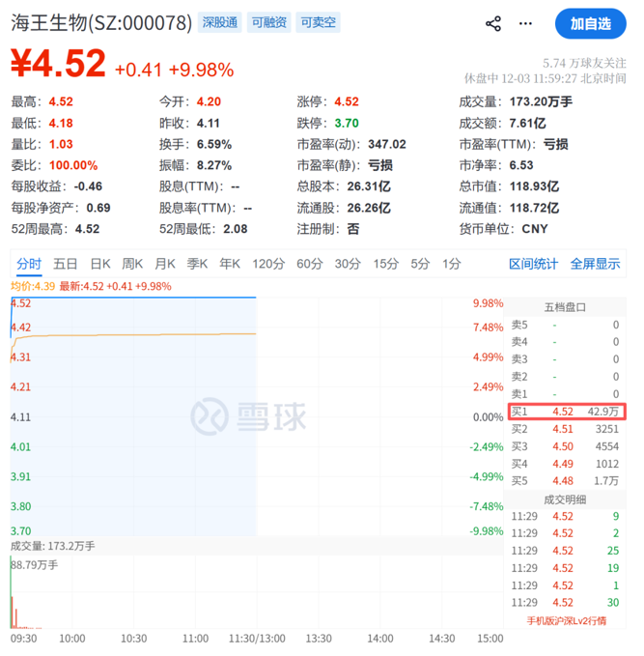The width and height of the screenshot is (644, 656).
Task: Select the 季K chart tab
Action: [x=197, y=264]
